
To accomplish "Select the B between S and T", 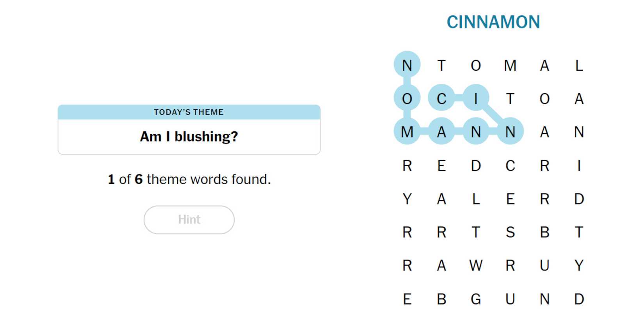I will [544, 233].
